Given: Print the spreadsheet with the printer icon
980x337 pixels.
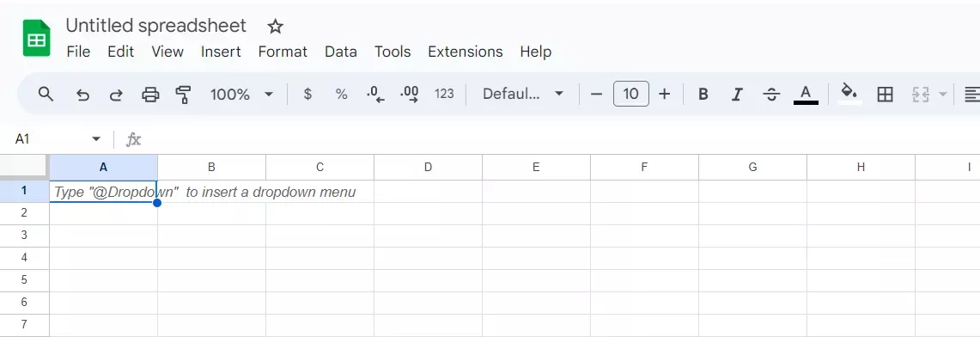Looking at the screenshot, I should click(150, 95).
